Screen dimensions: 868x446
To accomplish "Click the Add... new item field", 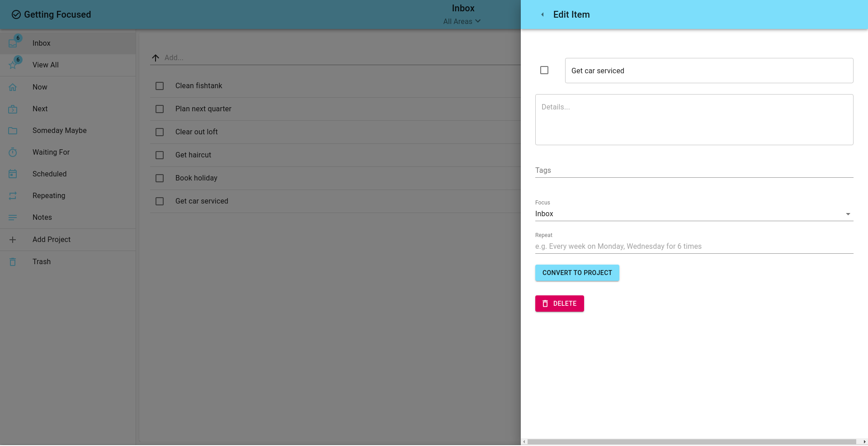I will tap(342, 58).
